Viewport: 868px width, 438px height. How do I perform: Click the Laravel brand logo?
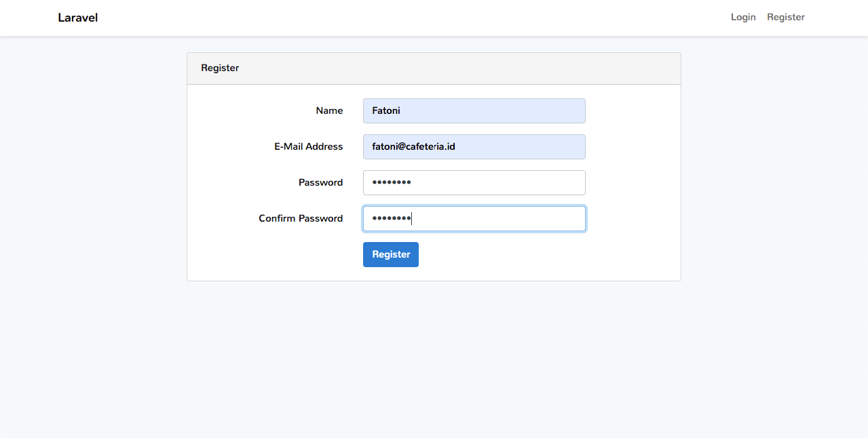click(x=77, y=17)
